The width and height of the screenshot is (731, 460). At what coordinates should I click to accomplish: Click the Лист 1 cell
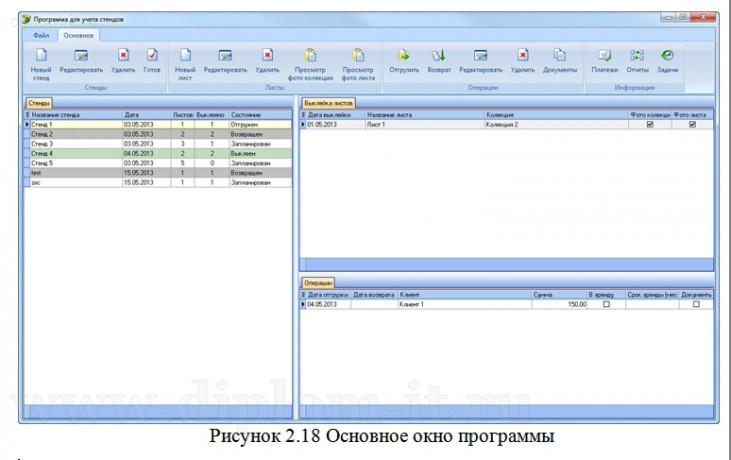click(425, 124)
